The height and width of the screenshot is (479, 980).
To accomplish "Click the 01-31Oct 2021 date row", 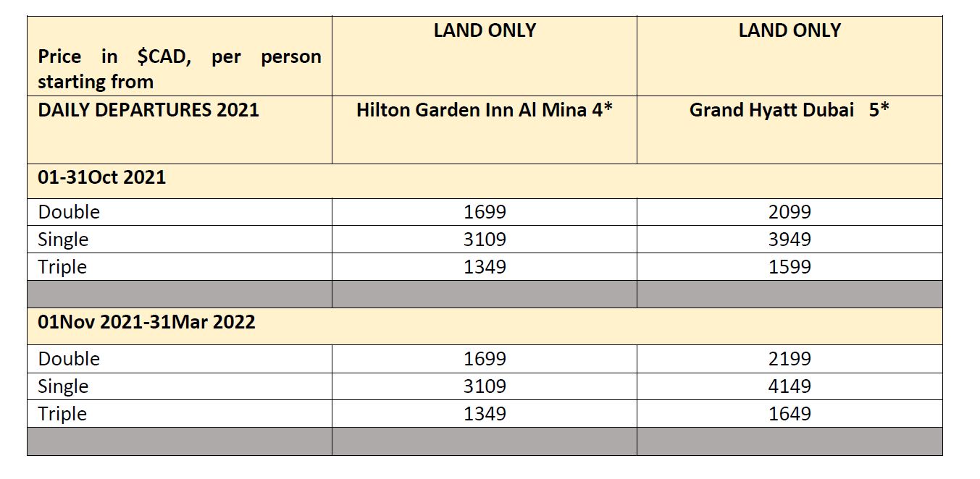I will 102,177.
